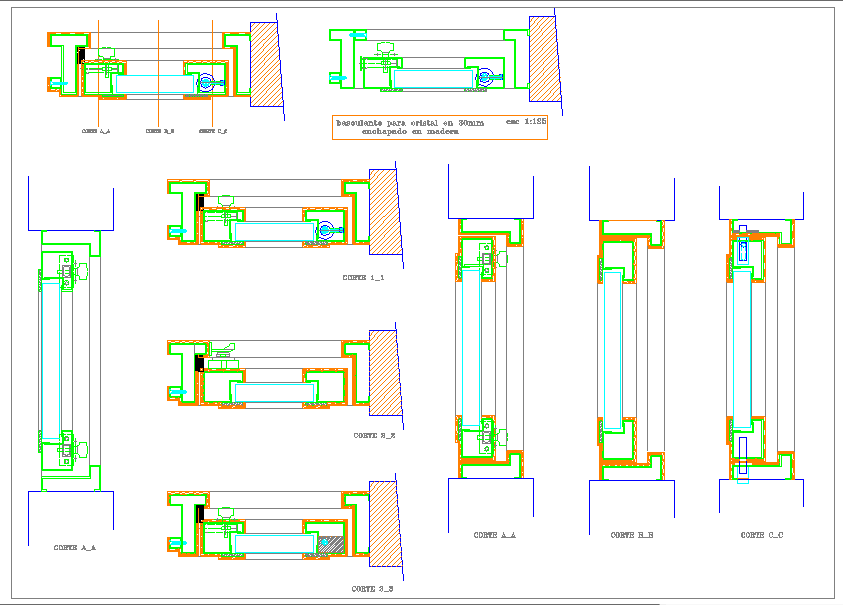Expand the CORTE B_B label below middle-right section
Viewport: 843px width, 605px height.
coord(633,534)
